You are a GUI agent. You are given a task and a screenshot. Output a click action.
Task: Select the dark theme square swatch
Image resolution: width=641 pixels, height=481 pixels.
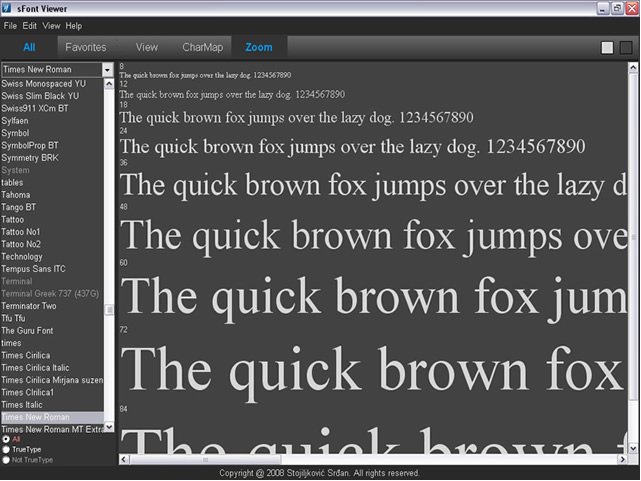click(x=626, y=48)
